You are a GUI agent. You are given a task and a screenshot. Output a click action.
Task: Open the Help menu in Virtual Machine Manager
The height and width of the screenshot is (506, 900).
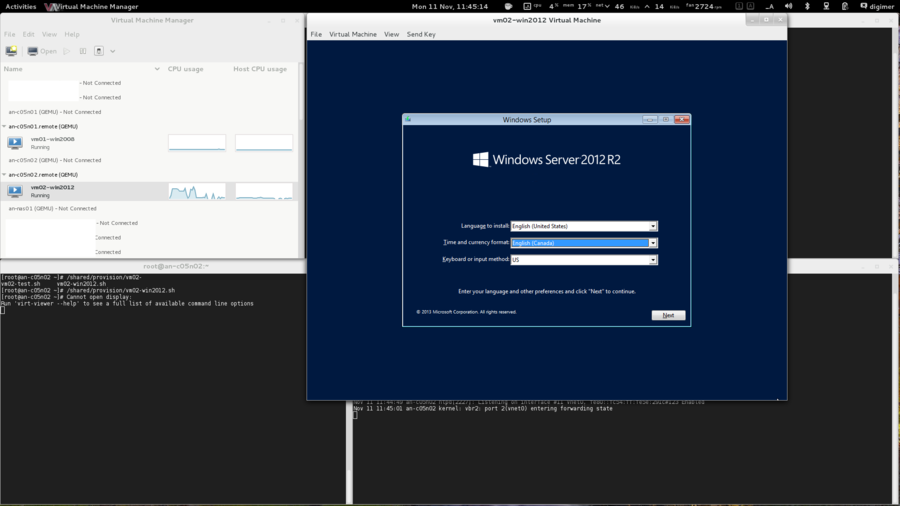coord(72,34)
